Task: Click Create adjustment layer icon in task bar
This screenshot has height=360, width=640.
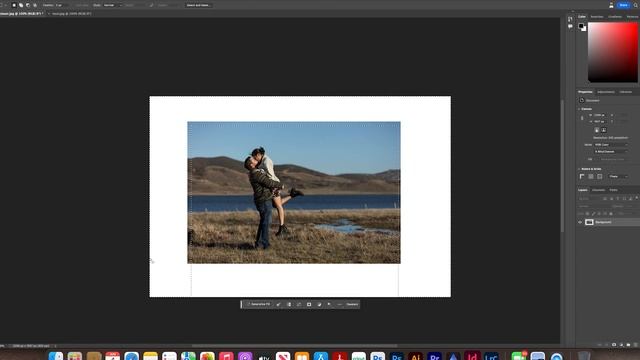Action: tap(319, 304)
